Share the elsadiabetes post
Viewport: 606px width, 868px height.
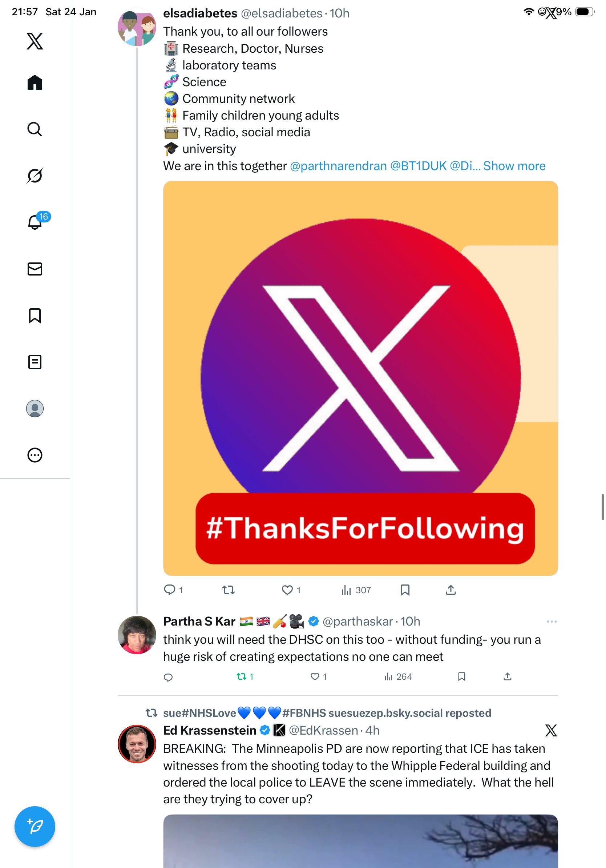coord(451,590)
